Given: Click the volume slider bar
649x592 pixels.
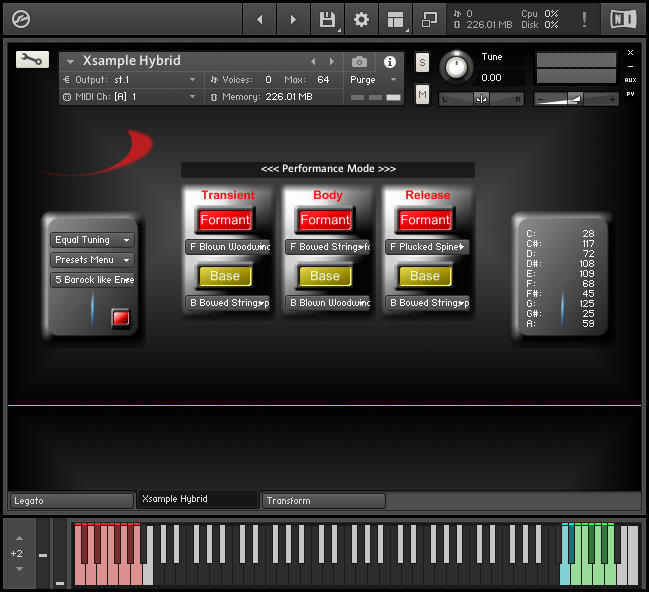Looking at the screenshot, I should [576, 99].
